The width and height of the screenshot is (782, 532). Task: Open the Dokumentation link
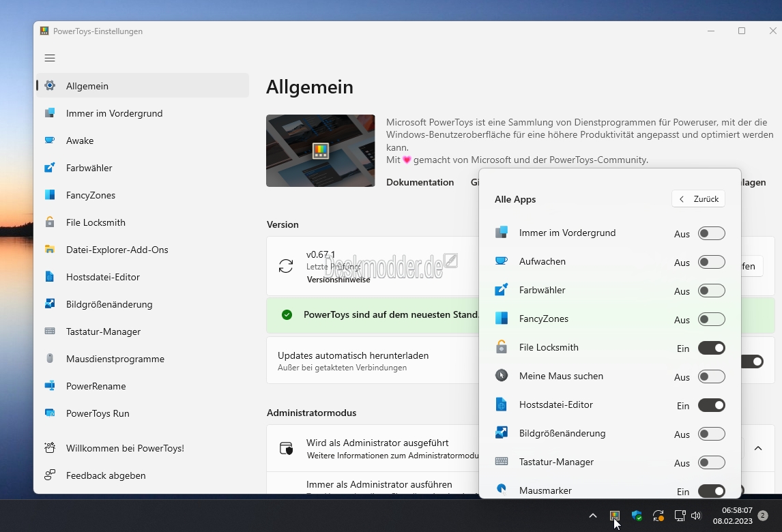click(x=420, y=182)
